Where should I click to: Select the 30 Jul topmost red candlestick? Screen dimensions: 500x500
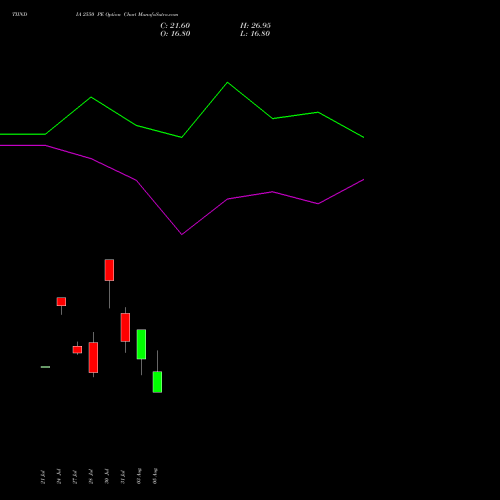point(109,270)
